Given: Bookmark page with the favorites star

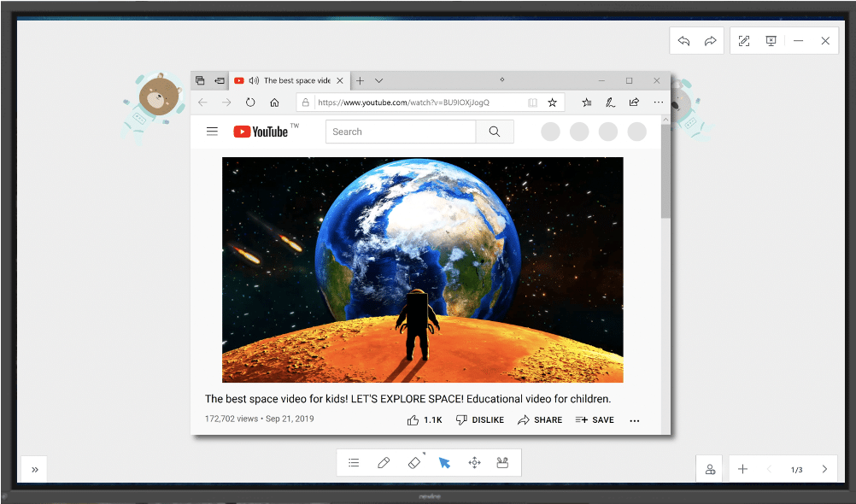Looking at the screenshot, I should tap(552, 103).
